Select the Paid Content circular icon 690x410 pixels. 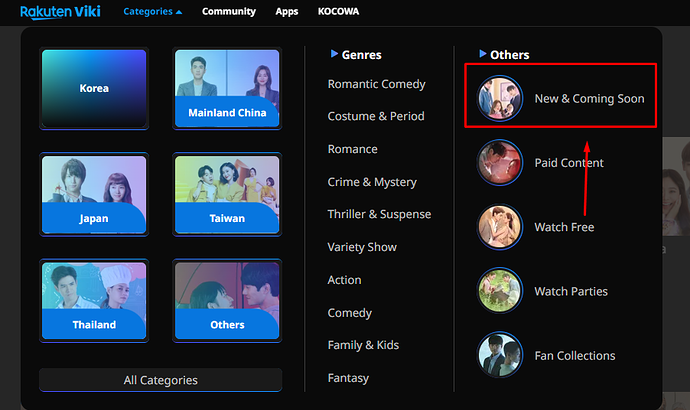[500, 162]
